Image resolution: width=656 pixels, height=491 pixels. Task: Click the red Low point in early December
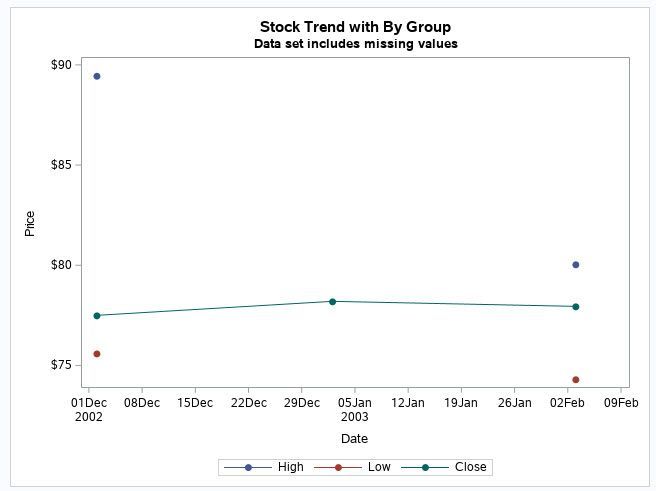pyautogui.click(x=97, y=354)
